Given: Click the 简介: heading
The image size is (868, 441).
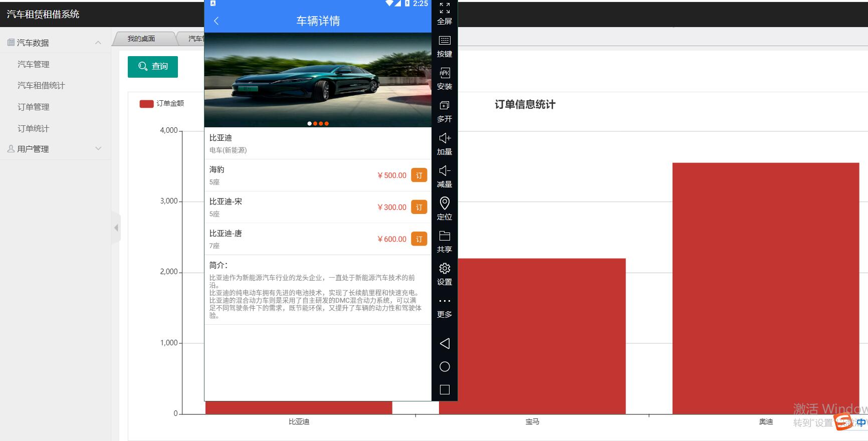Looking at the screenshot, I should point(219,265).
